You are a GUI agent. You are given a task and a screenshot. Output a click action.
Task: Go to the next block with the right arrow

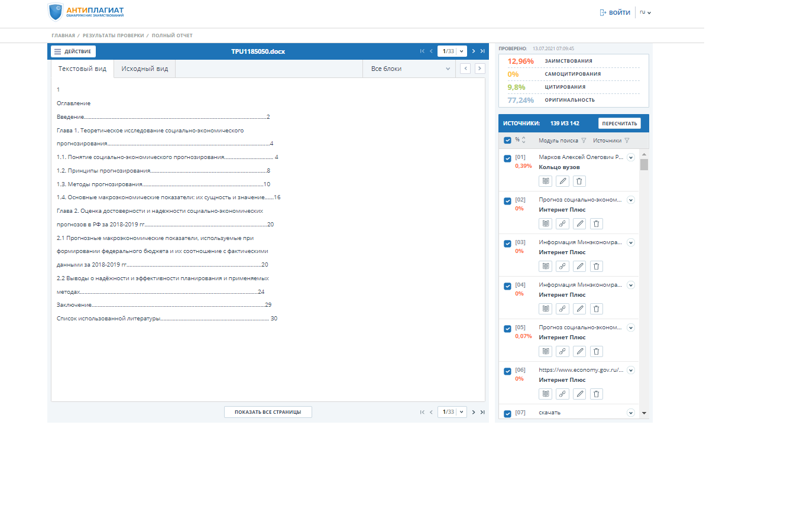pos(480,69)
